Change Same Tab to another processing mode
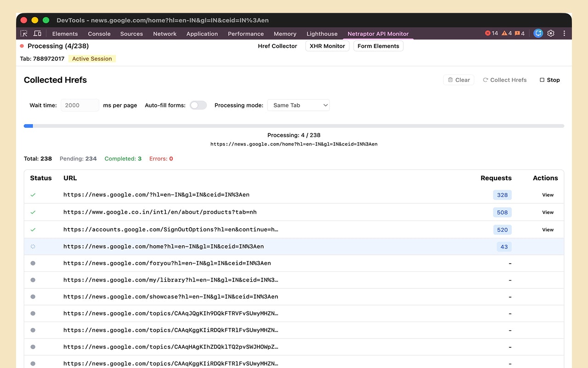The image size is (588, 368). [x=298, y=105]
